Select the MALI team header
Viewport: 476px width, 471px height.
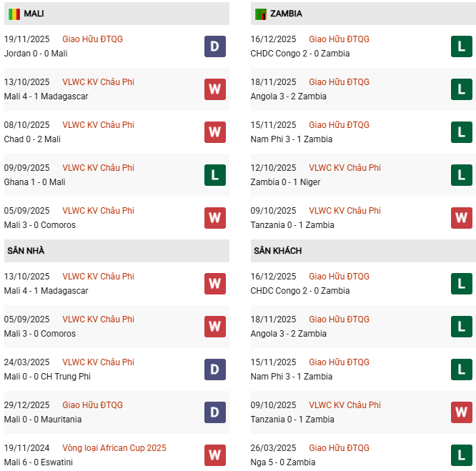(33, 14)
